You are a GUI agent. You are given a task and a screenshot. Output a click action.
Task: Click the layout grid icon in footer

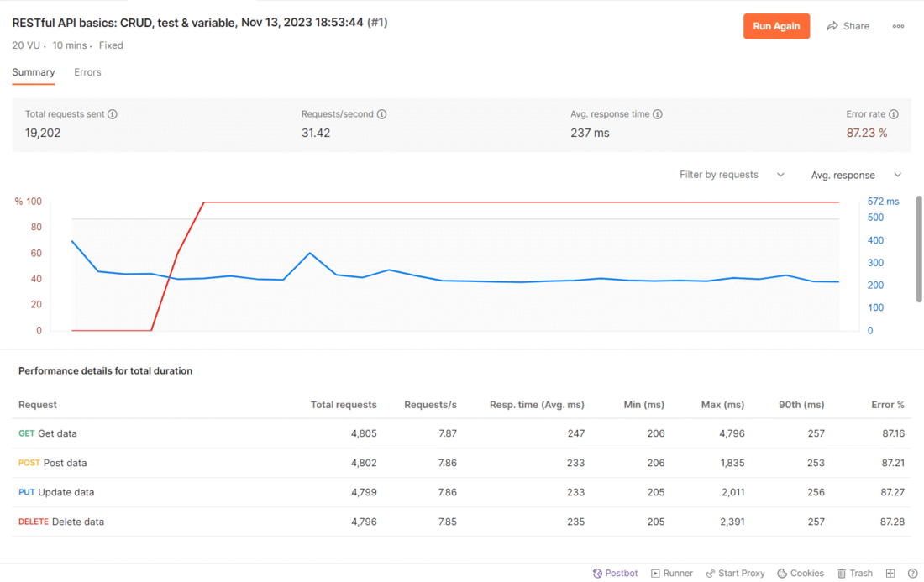click(890, 574)
